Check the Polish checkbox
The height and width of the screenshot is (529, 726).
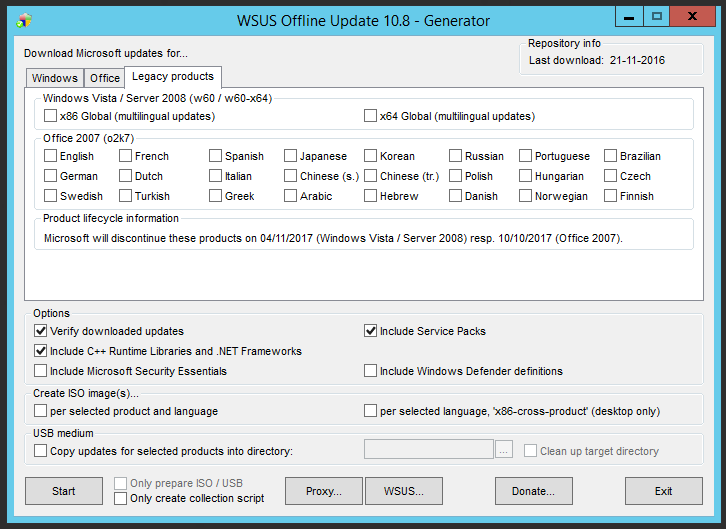tap(455, 176)
